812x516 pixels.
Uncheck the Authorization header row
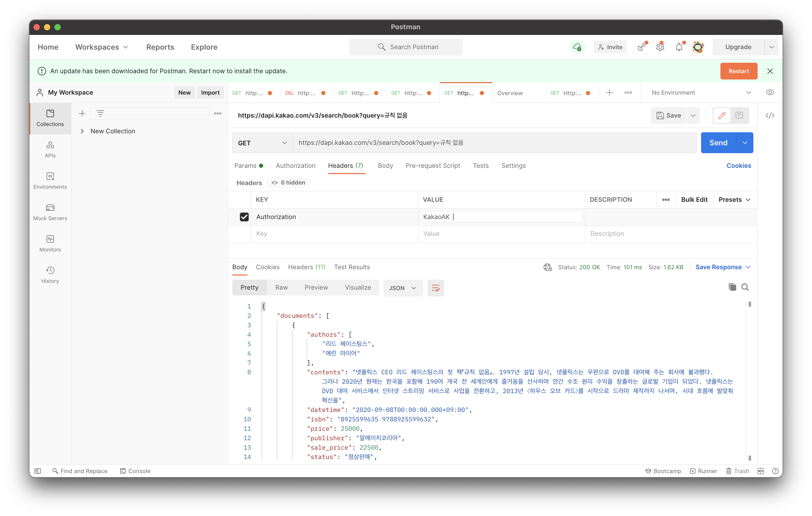coord(244,217)
